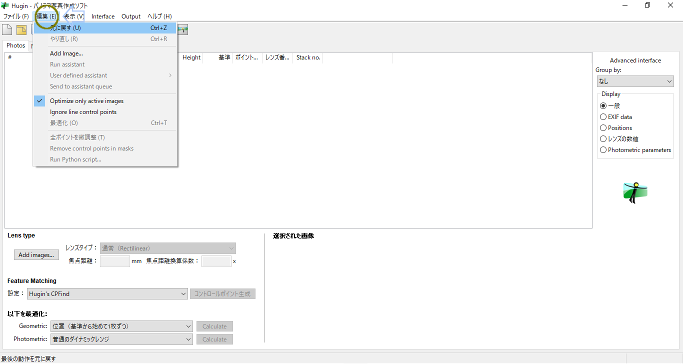Choose 元に戻す (U) undo entry
Viewport: 683px width, 364px height.
(x=105, y=27)
